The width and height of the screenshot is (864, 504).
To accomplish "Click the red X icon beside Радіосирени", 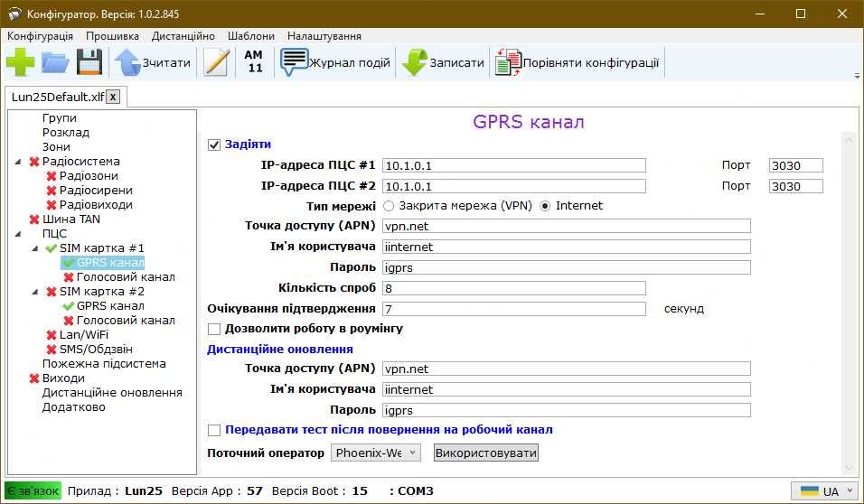I will 52,191.
